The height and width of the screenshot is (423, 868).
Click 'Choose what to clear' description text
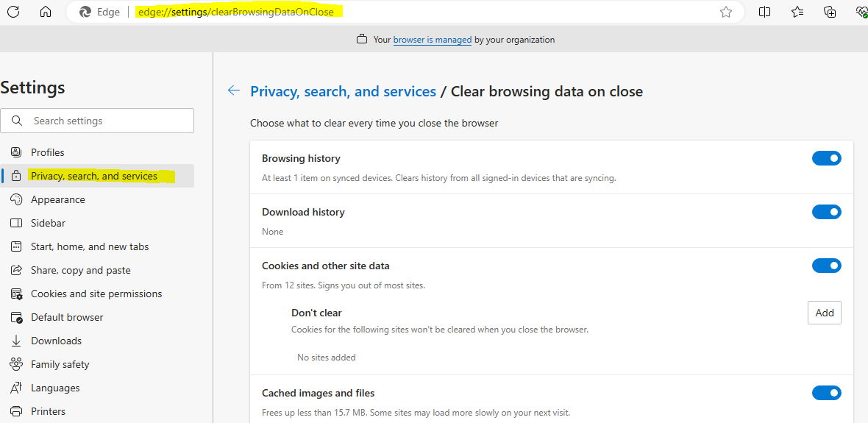[374, 123]
